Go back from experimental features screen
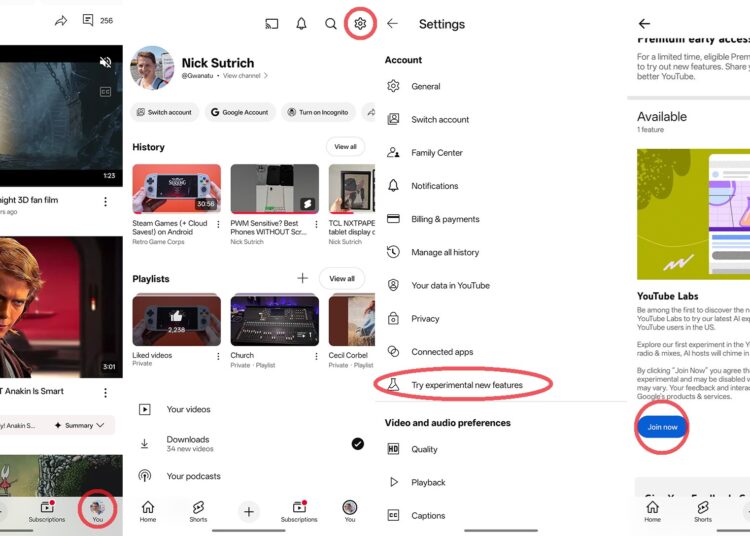Viewport: 750px width, 536px height. click(644, 23)
